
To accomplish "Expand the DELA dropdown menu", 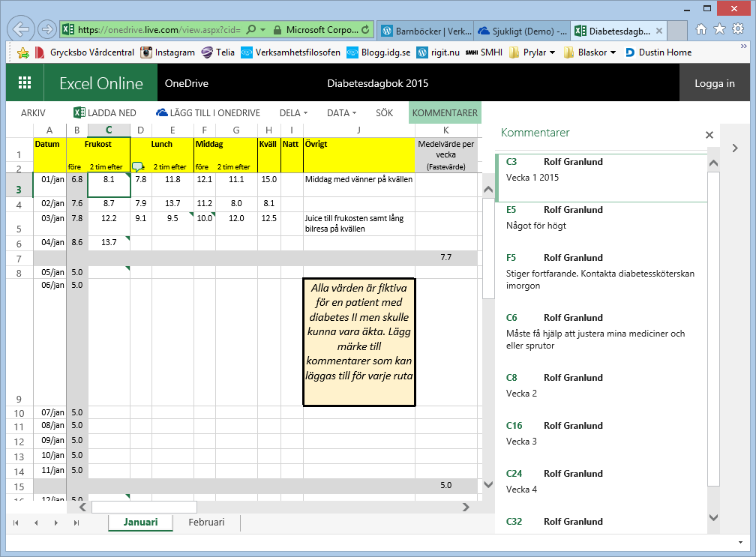I will [x=293, y=113].
